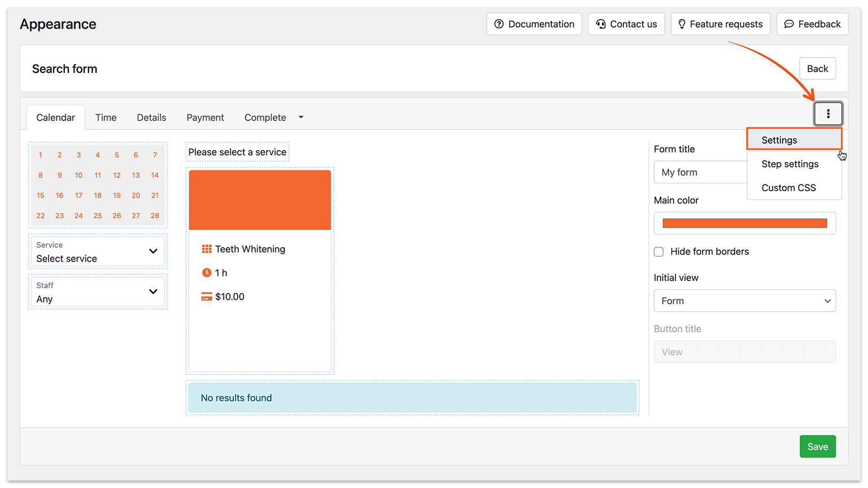Click the credit card icon beside $10.00
Screen dimensions: 868x488
[206, 297]
